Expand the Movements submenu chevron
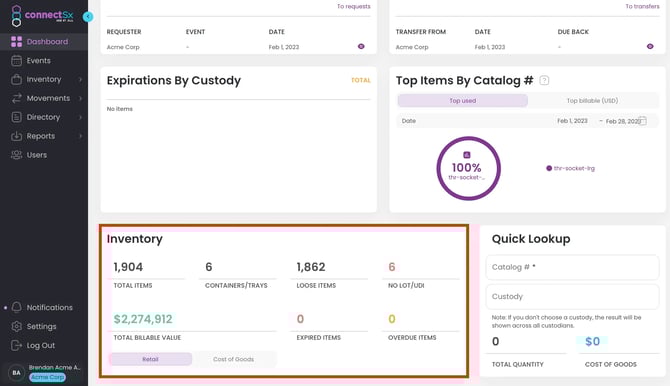670x386 pixels. [x=80, y=98]
